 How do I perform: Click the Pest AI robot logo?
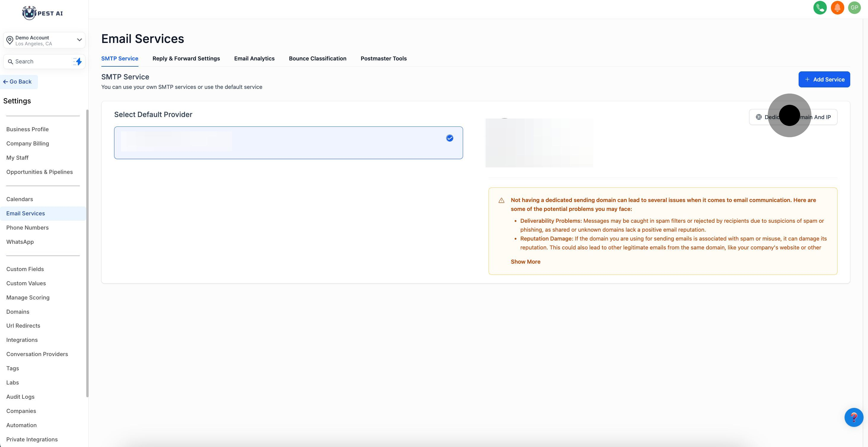pos(29,13)
